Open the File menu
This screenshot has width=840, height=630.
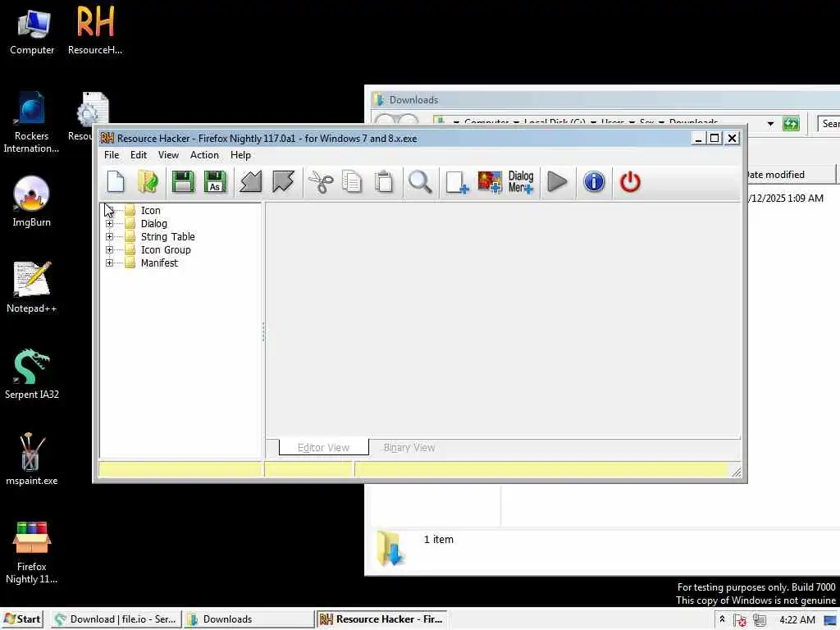click(x=112, y=155)
